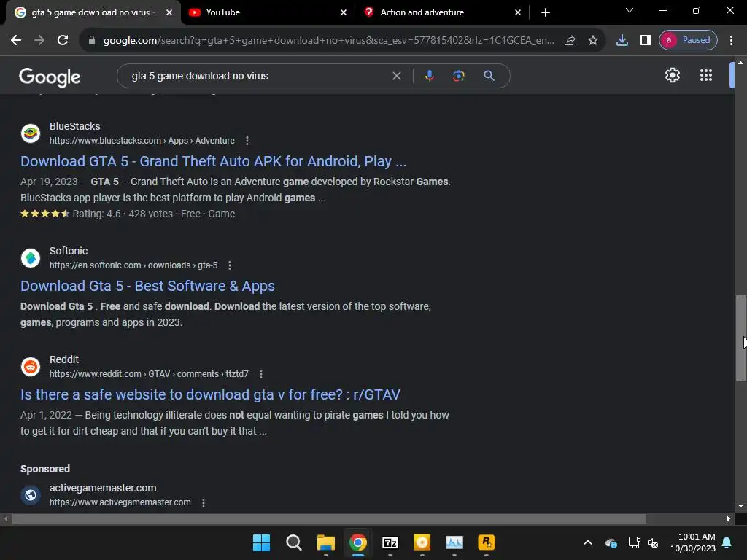Image resolution: width=747 pixels, height=560 pixels.
Task: Click the Softonic favicon
Action: [31, 258]
